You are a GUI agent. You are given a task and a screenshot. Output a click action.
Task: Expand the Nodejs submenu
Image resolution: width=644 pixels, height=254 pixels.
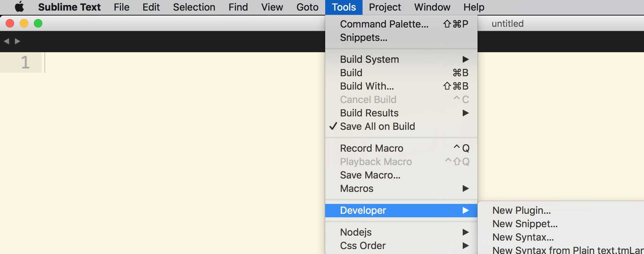tap(401, 232)
